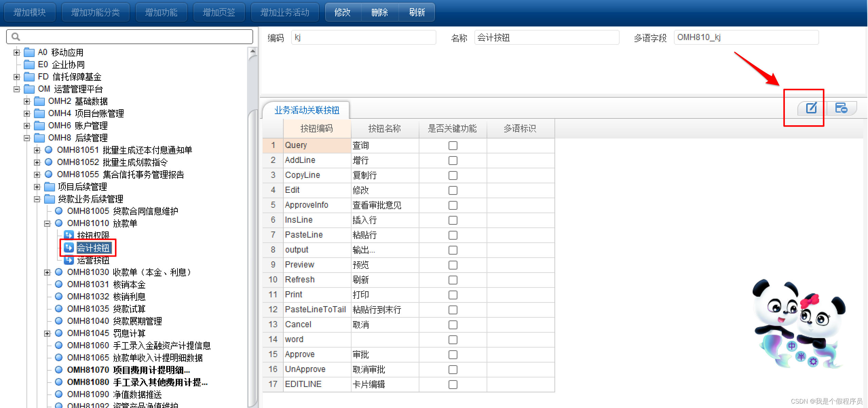Viewport: 868px width, 408px height.
Task: Click the 按钮编码 column header
Action: tap(317, 129)
